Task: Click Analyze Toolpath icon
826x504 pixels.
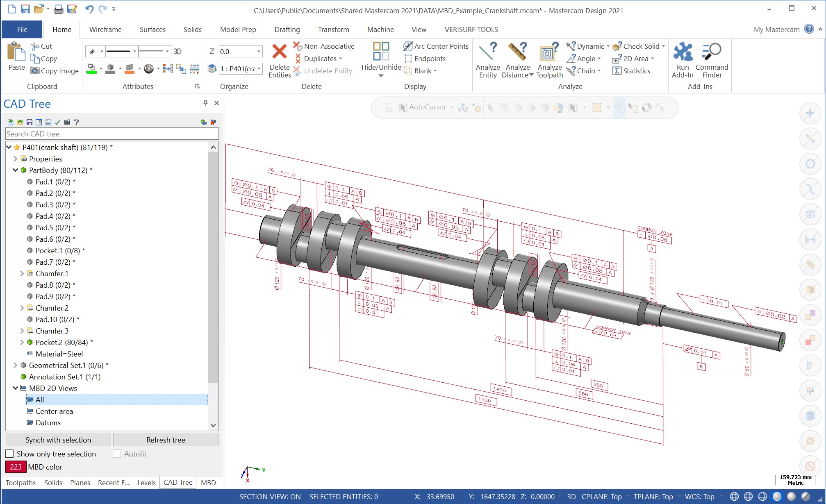Action: (x=549, y=52)
